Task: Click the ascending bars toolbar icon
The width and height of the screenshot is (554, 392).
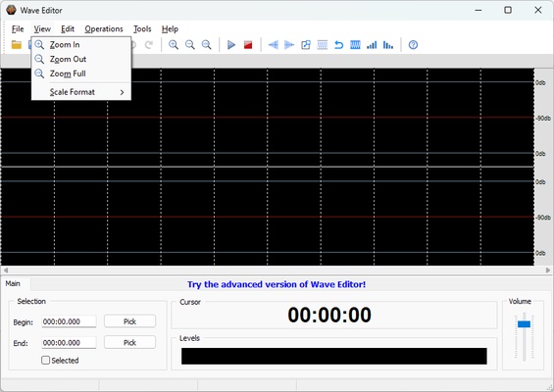Action: [372, 45]
